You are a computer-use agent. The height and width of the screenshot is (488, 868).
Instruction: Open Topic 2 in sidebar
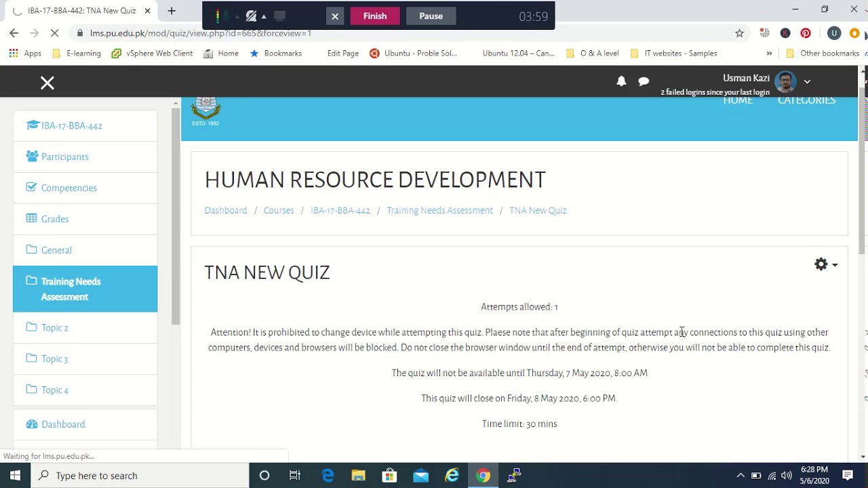pyautogui.click(x=85, y=327)
